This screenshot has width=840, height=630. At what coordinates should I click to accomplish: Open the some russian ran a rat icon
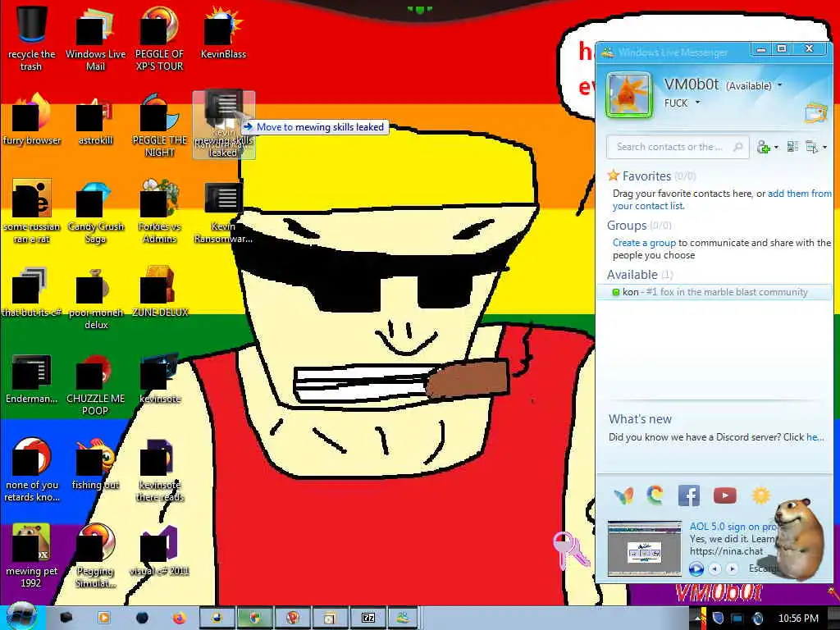31,211
